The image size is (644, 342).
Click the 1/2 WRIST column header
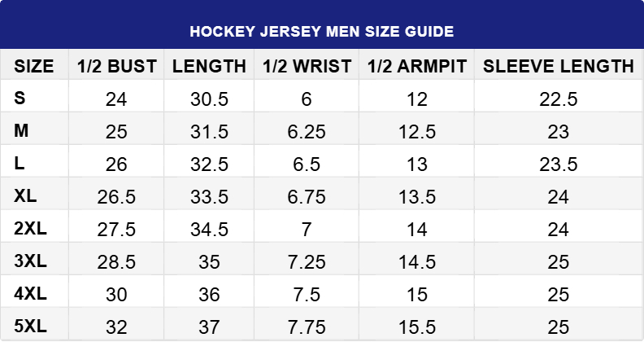307,67
